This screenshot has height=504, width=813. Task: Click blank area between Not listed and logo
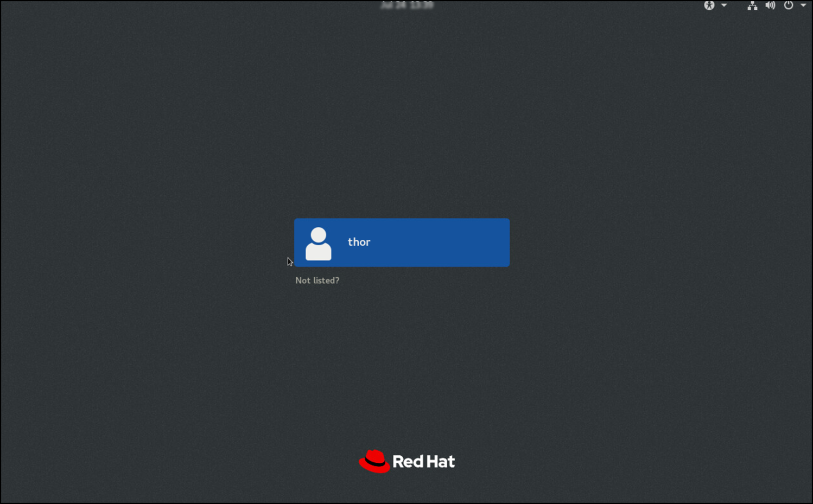point(402,369)
